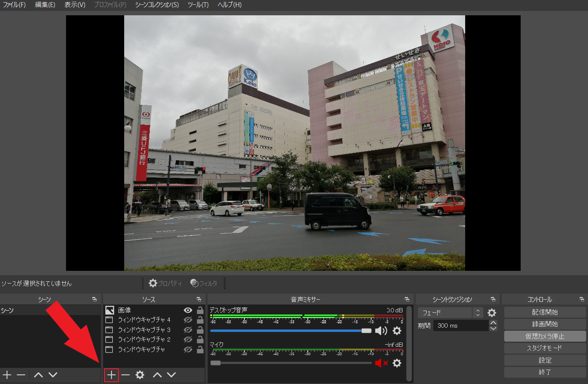Move source up with arrow
The height and width of the screenshot is (384, 588).
click(x=157, y=375)
